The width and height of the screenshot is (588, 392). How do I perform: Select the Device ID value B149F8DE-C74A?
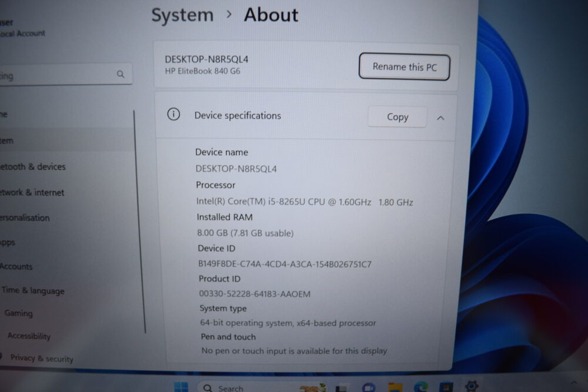pyautogui.click(x=285, y=264)
